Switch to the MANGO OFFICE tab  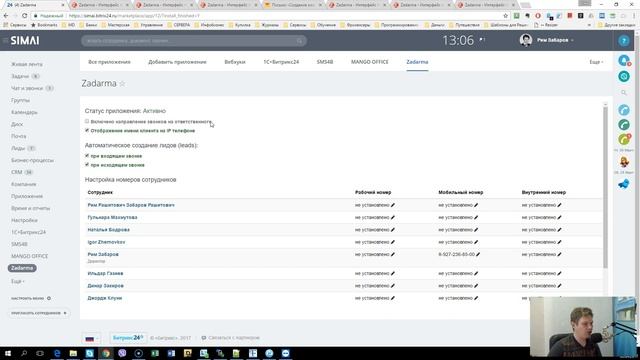370,62
